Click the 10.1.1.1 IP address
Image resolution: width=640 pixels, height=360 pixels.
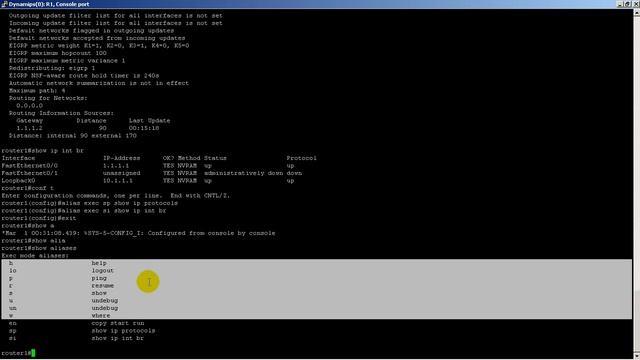point(118,180)
